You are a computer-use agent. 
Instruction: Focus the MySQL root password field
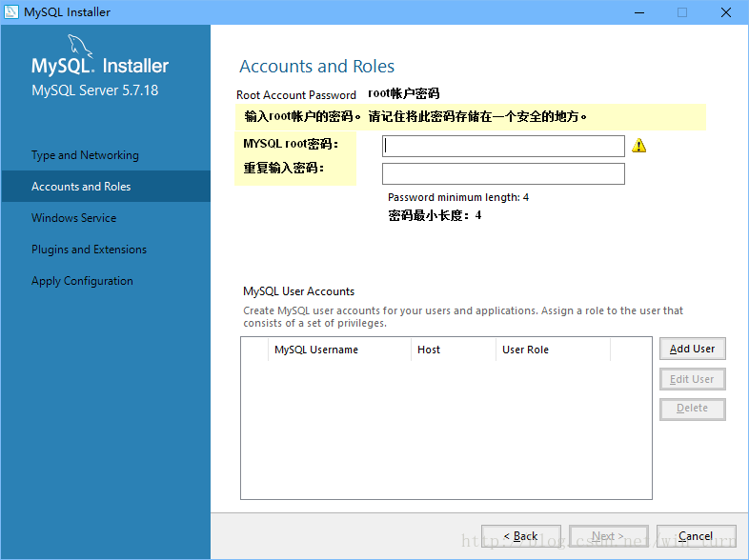(x=503, y=146)
